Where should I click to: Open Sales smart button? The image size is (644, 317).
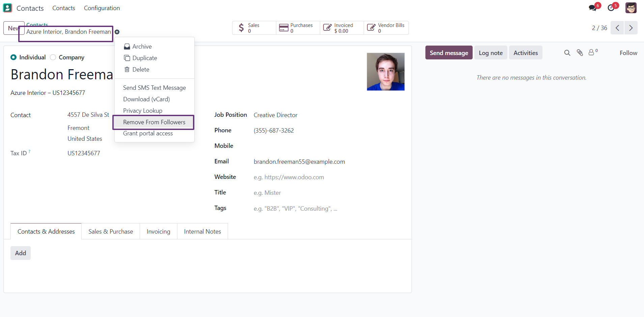pyautogui.click(x=254, y=28)
